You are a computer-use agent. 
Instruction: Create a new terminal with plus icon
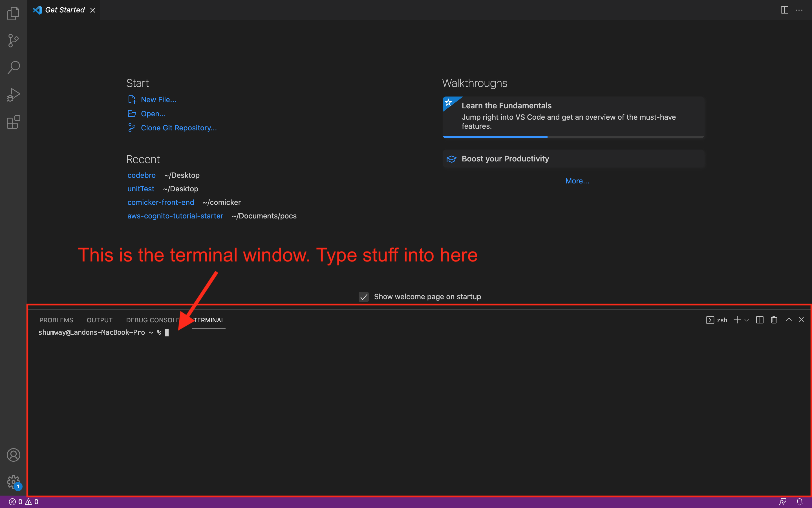(x=737, y=320)
